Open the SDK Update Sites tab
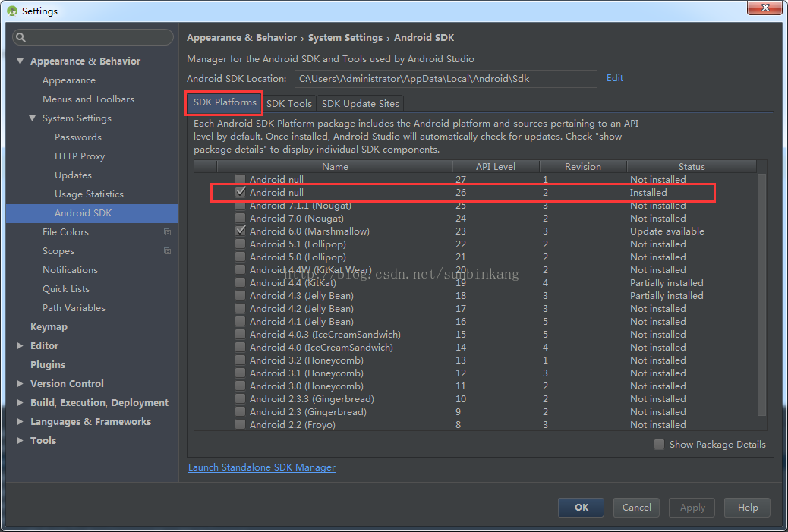Image resolution: width=788 pixels, height=532 pixels. (360, 103)
